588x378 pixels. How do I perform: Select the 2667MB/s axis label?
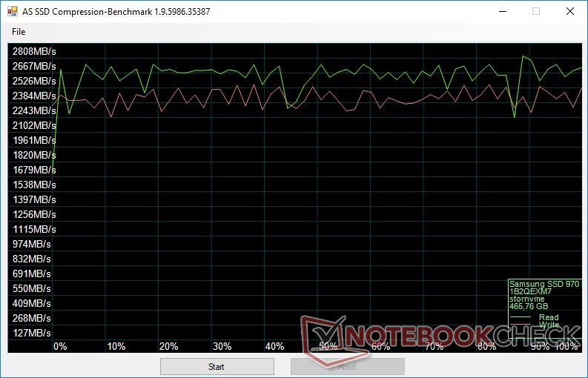coord(34,67)
